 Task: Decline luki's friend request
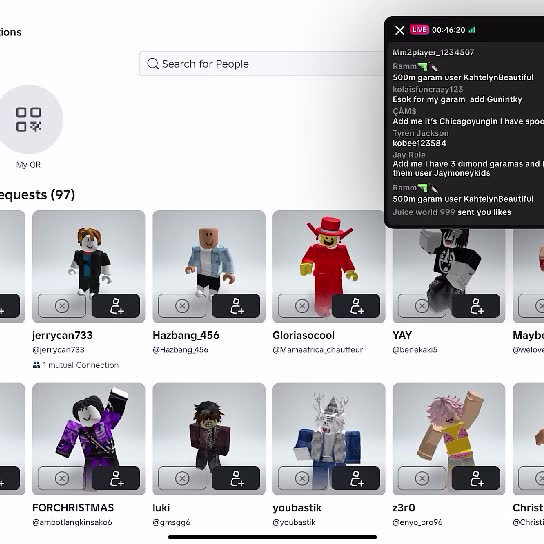tap(182, 478)
